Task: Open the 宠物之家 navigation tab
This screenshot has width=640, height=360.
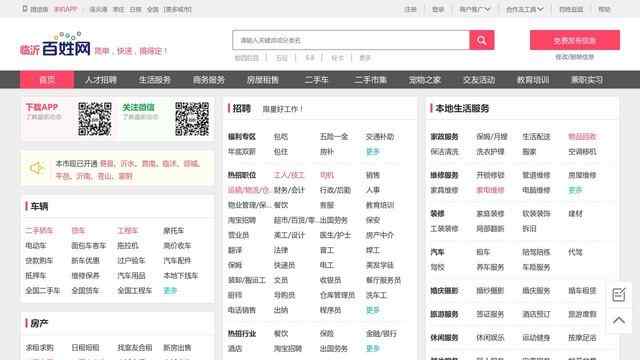Action: (424, 80)
